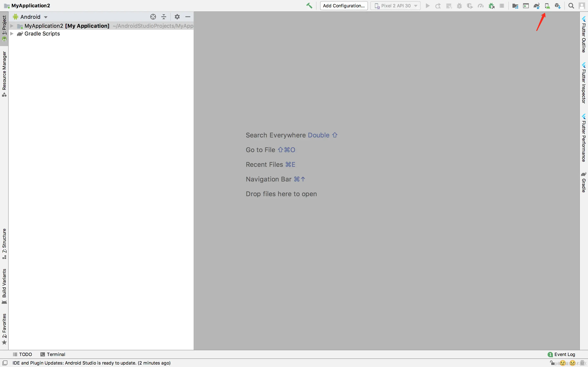Open the Terminal tab
588x367 pixels.
click(53, 354)
